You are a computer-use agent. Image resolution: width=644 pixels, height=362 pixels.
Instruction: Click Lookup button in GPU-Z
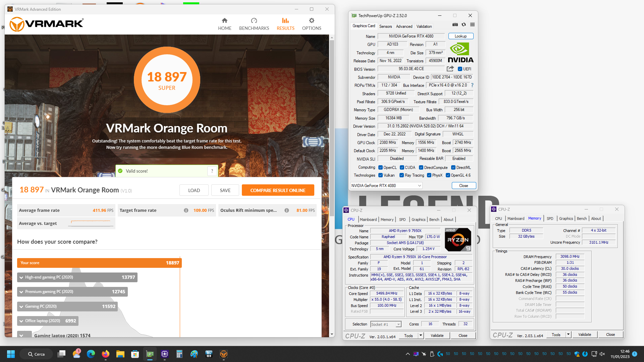(461, 36)
